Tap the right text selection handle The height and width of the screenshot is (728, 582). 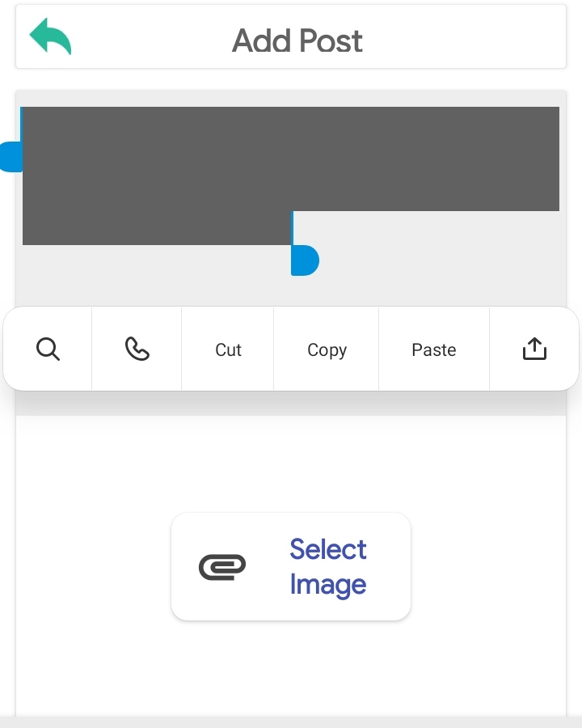(306, 260)
